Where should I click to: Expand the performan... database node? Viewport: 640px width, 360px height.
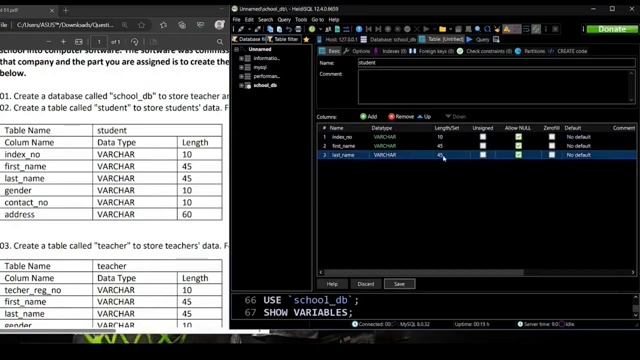241,76
